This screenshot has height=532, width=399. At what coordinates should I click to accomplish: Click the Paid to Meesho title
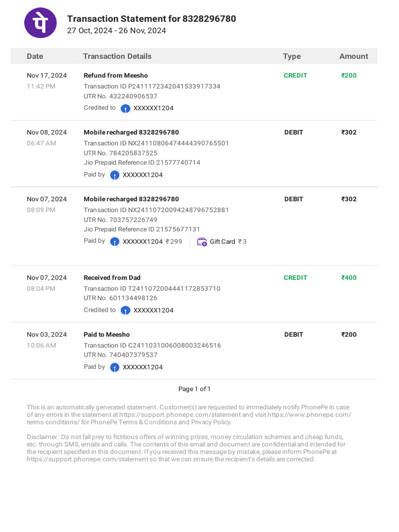107,335
